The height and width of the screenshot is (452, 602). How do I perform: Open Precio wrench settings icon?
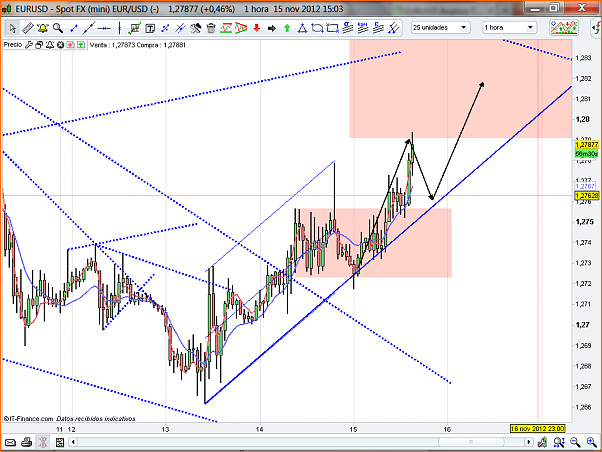pyautogui.click(x=29, y=45)
